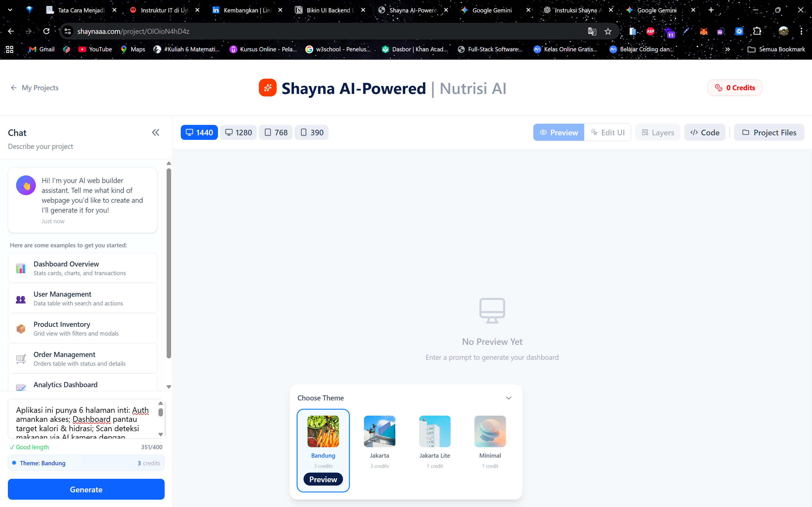The height and width of the screenshot is (507, 812).
Task: Switch to Code view
Action: click(704, 132)
